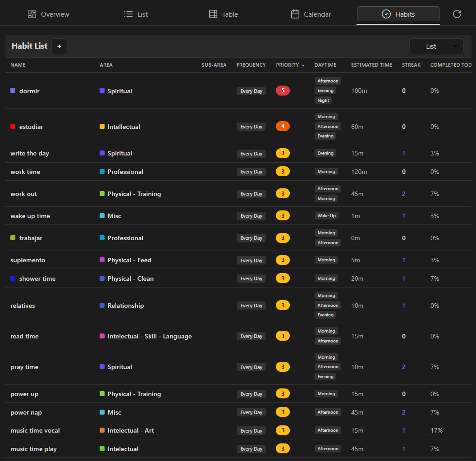The width and height of the screenshot is (476, 461).
Task: Click streak value 2 for power nap
Action: click(404, 412)
